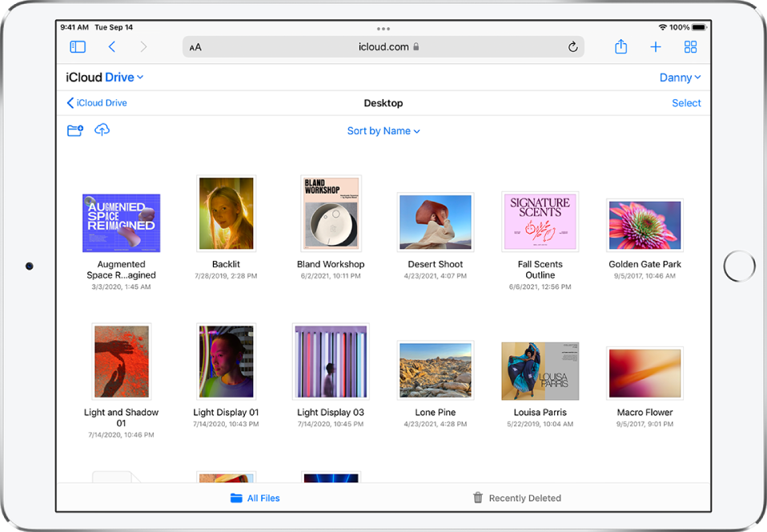Go forward with Safari forward arrow
Screen dimensions: 767x532
coord(143,47)
